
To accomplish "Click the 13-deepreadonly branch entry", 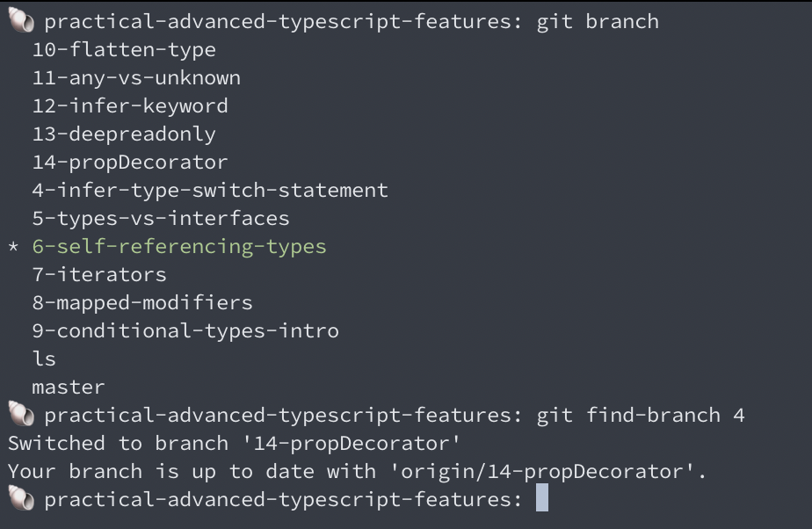I will pyautogui.click(x=124, y=134).
